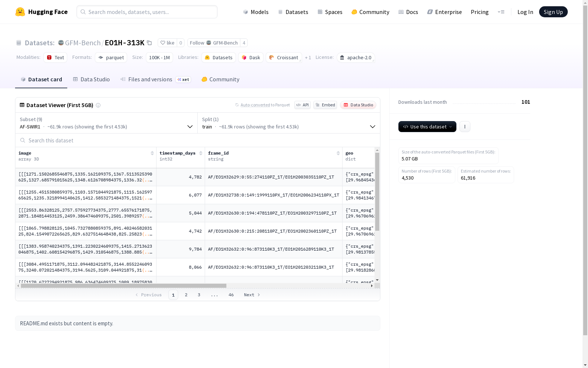Expand the Split train selector
Screen dimensions: 588x368
[289, 123]
